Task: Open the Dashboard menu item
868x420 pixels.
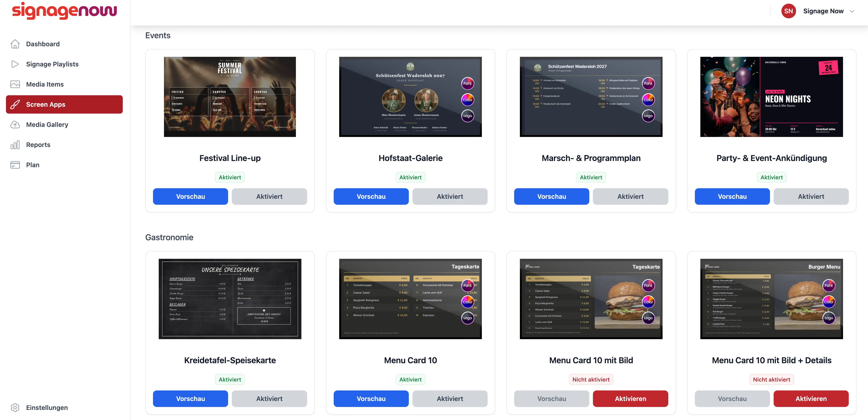Action: [64, 44]
